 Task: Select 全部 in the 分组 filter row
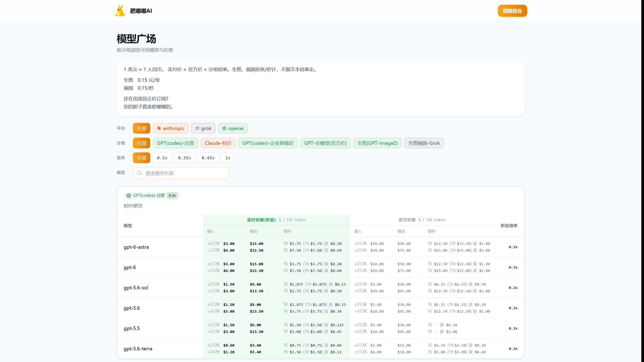pos(142,143)
